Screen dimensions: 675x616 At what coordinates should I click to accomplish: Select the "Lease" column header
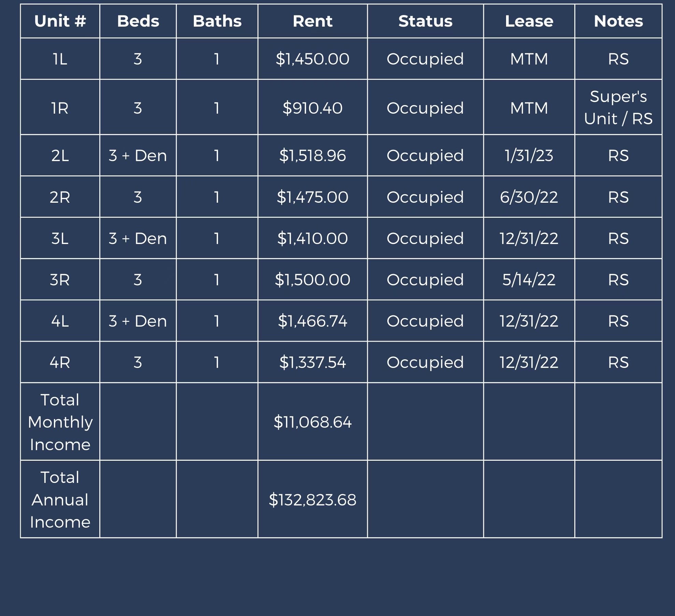pyautogui.click(x=529, y=21)
